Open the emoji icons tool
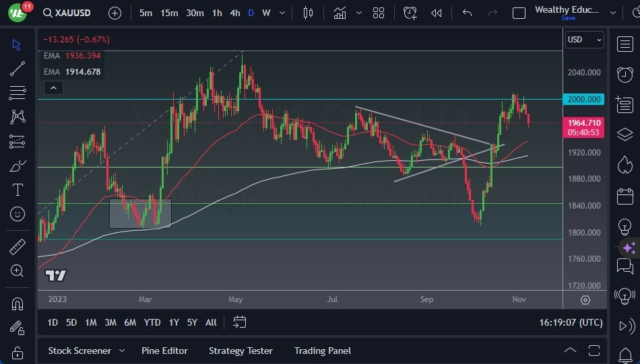 (17, 214)
